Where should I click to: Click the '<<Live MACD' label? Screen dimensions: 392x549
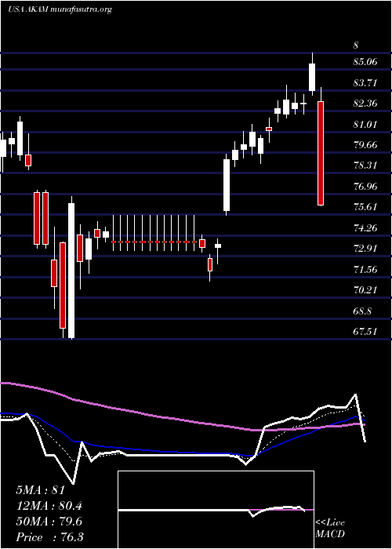(330, 529)
